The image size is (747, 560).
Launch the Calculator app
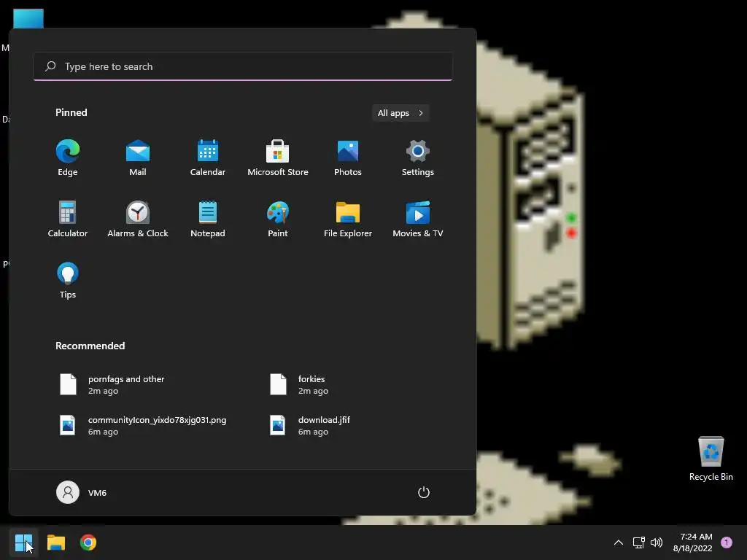(x=68, y=219)
